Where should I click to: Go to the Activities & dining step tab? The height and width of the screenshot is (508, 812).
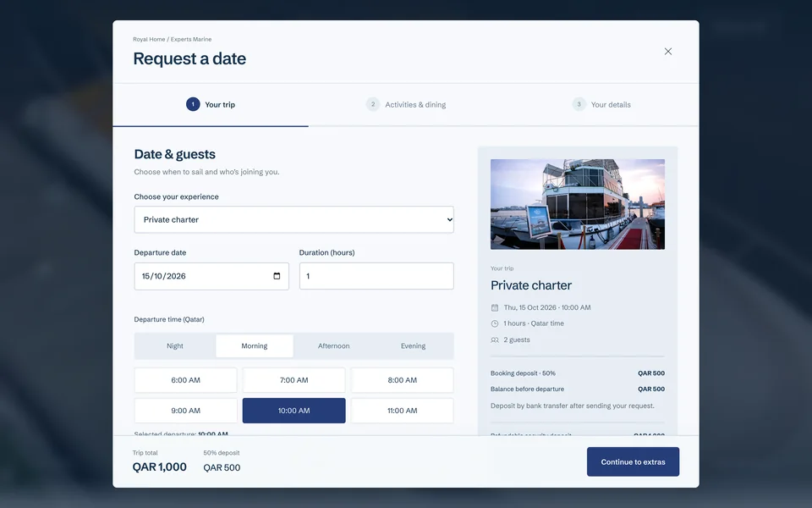(406, 105)
